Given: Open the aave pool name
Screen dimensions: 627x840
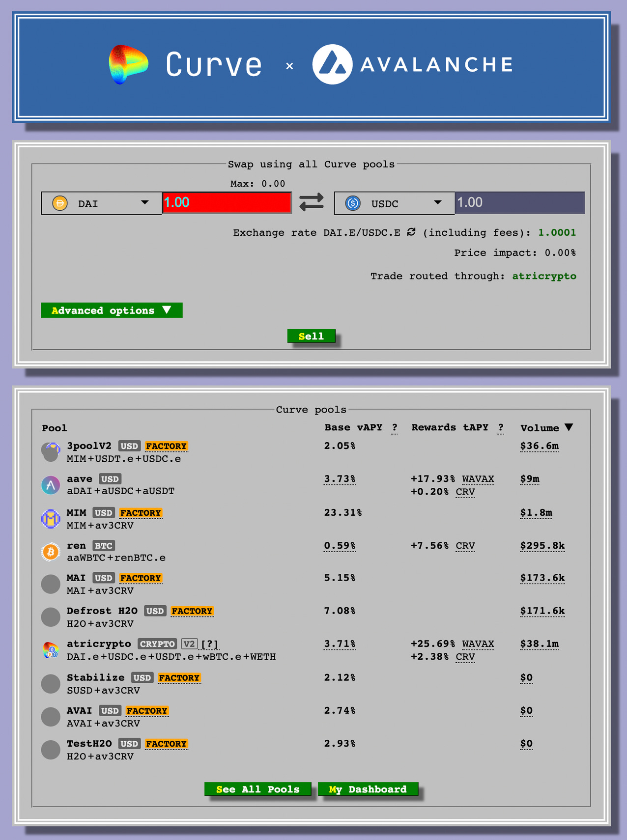Looking at the screenshot, I should [80, 479].
